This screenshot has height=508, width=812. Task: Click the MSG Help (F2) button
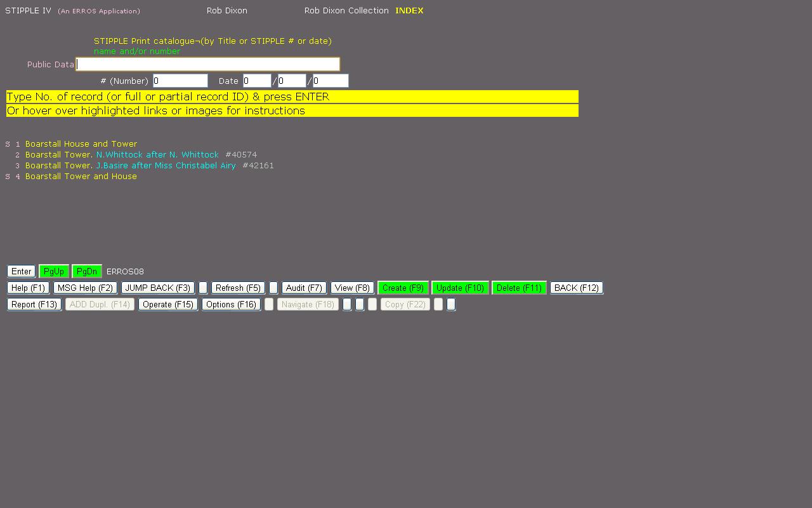tap(85, 288)
